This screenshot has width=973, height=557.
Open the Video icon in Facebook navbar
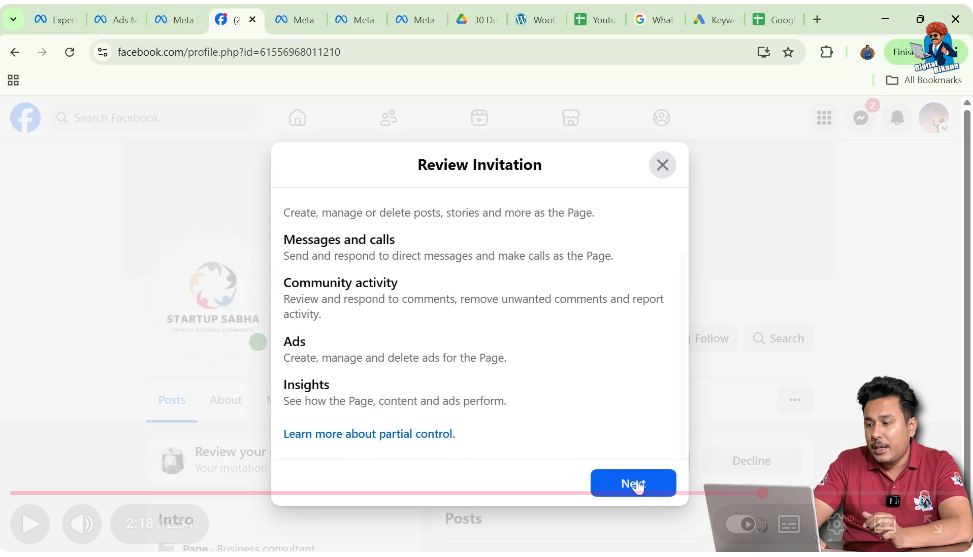click(x=479, y=118)
